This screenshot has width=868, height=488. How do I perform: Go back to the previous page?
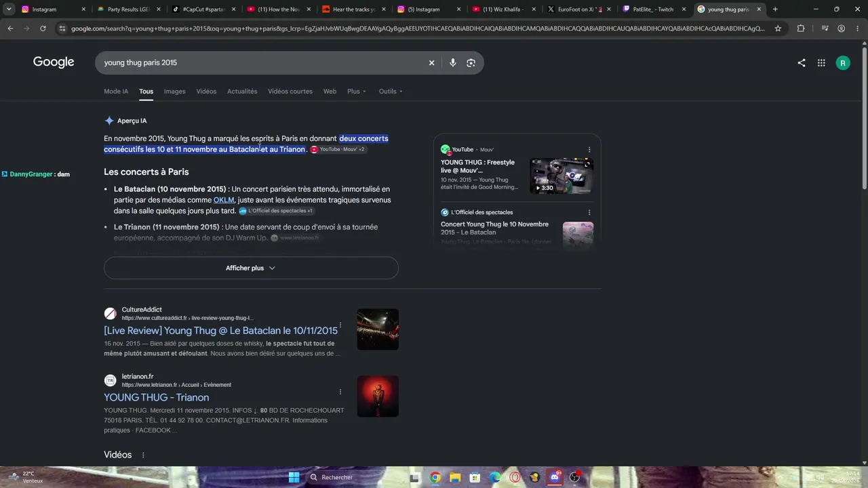click(10, 28)
